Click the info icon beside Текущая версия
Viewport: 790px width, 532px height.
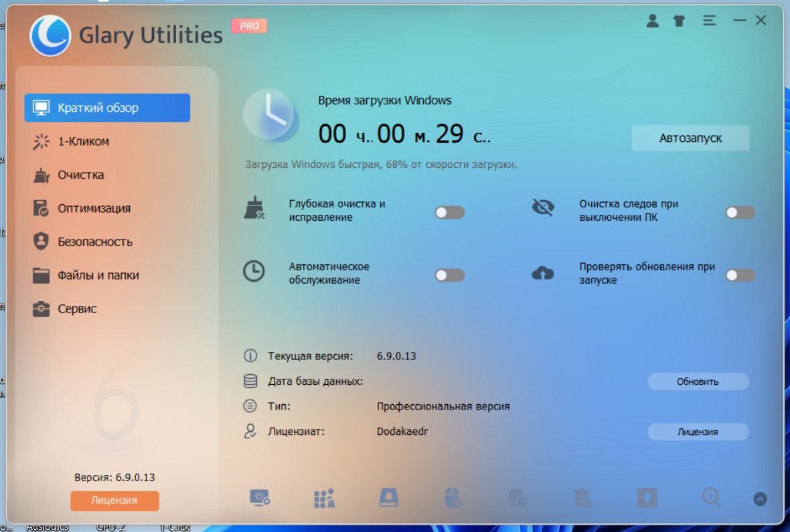(x=250, y=356)
